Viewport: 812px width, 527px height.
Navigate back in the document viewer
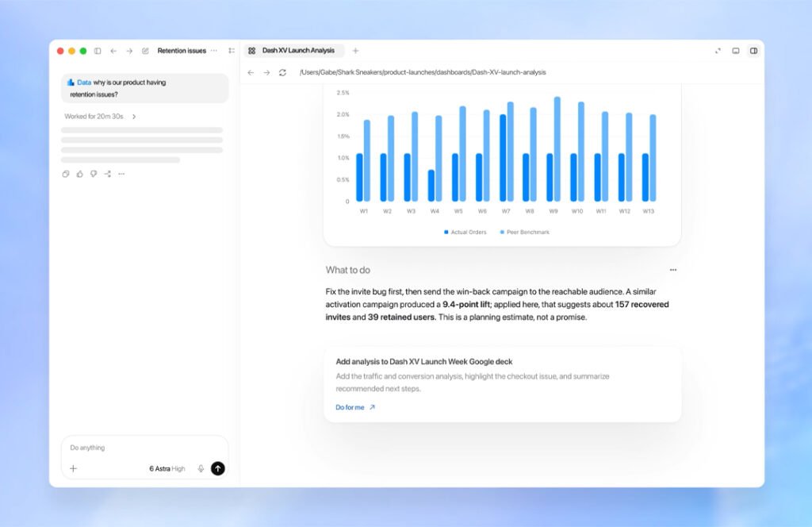251,72
